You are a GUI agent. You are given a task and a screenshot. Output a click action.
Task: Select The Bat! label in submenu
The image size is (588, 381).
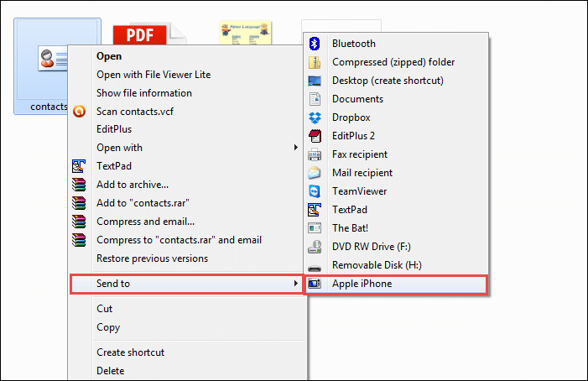pos(351,228)
